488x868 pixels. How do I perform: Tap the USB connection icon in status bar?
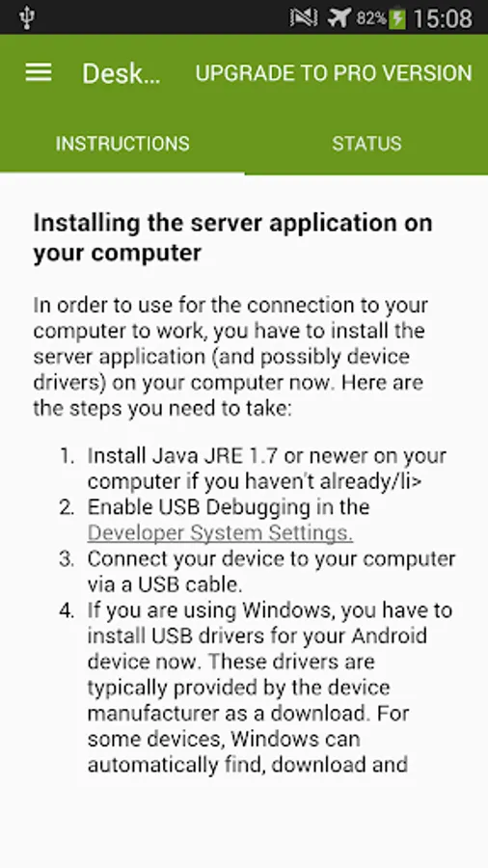pyautogui.click(x=26, y=17)
